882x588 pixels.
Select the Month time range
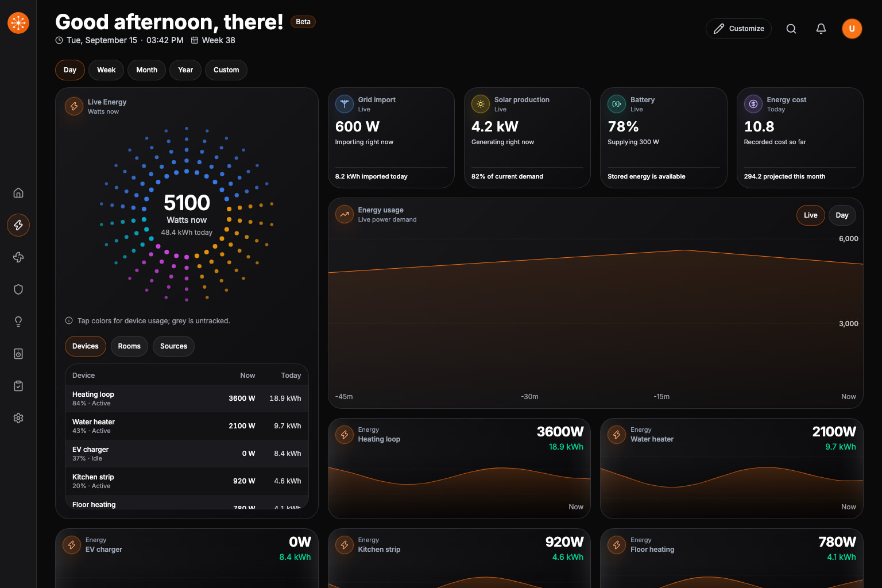click(147, 70)
